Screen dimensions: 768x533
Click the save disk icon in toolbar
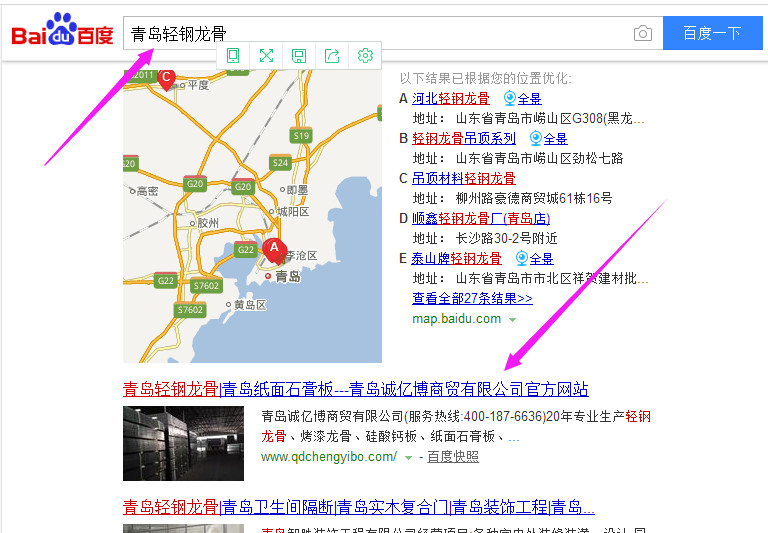[x=299, y=55]
